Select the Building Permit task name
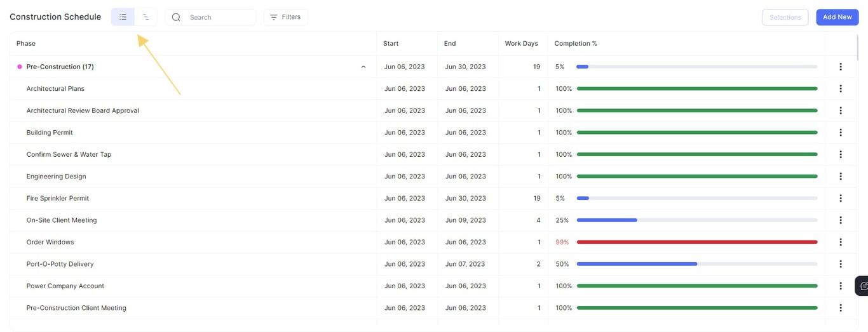Image resolution: width=868 pixels, height=332 pixels. (50, 133)
